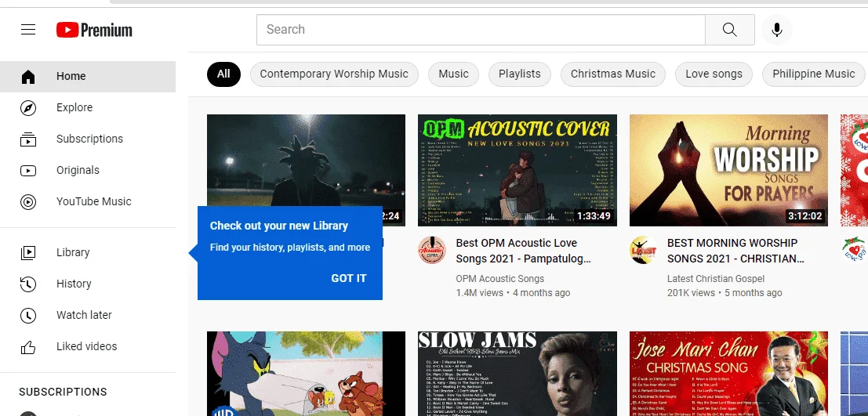Open Latest Christian Gospel channel avatar
The width and height of the screenshot is (868, 416).
click(643, 250)
